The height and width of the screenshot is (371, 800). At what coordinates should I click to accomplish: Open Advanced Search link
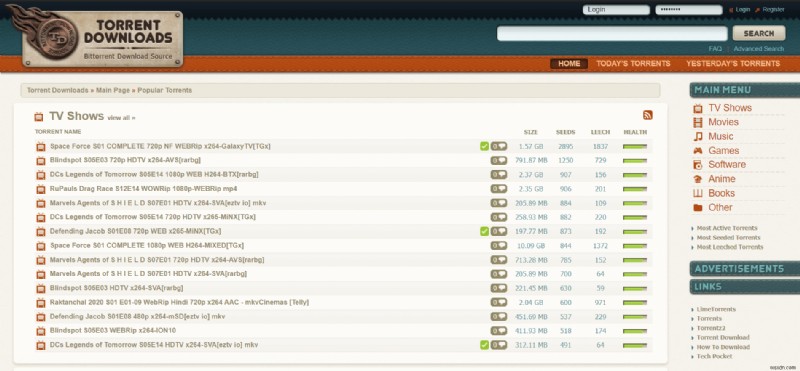(x=759, y=49)
